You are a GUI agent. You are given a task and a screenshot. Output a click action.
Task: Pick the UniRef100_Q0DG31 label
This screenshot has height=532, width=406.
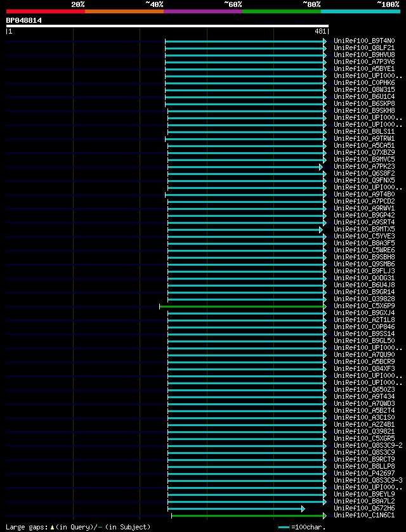(364, 278)
